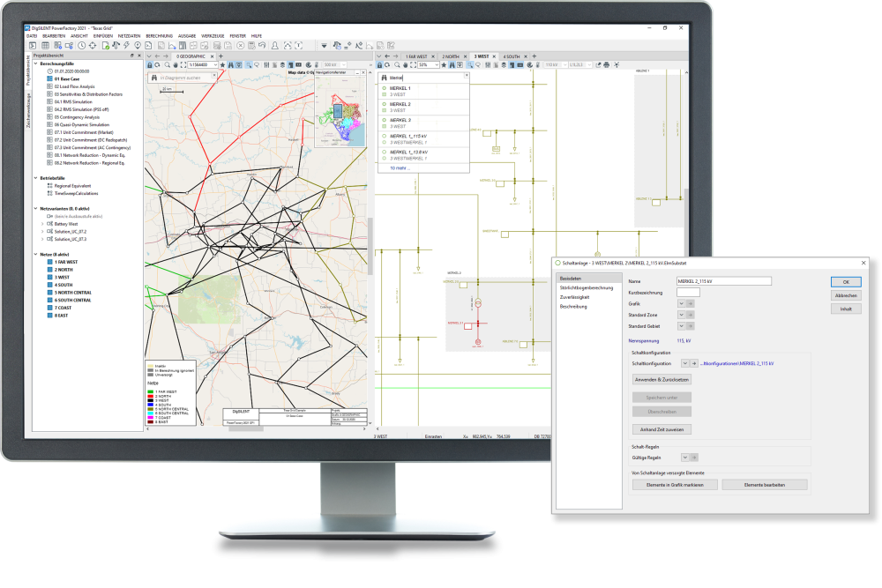Screen dimensions: 882x588
Task: Toggle the 8 EAST grid activation box
Action: tap(49, 316)
